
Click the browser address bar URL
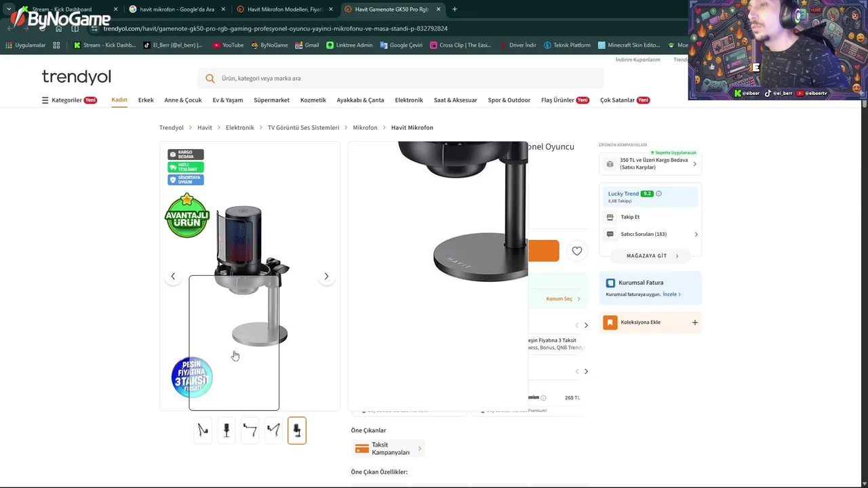pyautogui.click(x=275, y=28)
